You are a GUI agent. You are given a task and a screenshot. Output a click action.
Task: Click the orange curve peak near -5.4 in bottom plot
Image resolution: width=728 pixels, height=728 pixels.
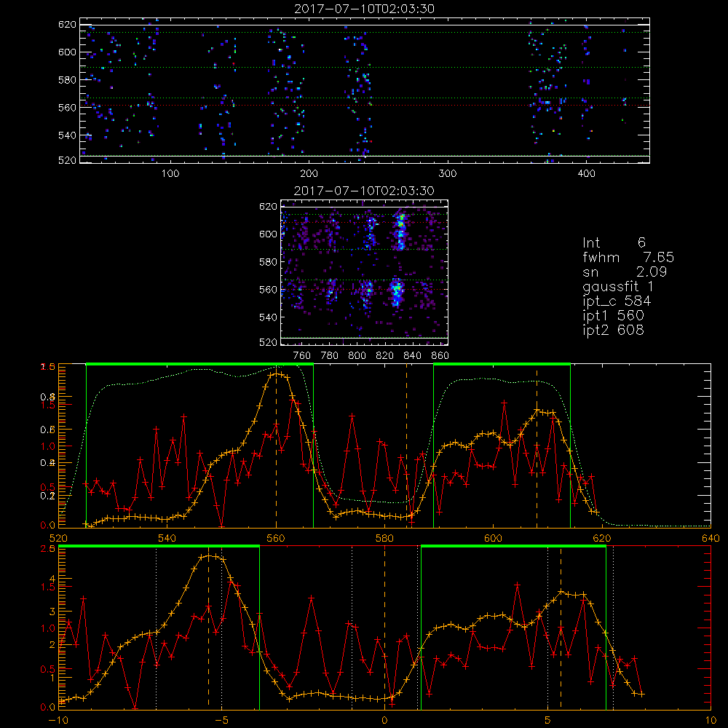pos(208,555)
